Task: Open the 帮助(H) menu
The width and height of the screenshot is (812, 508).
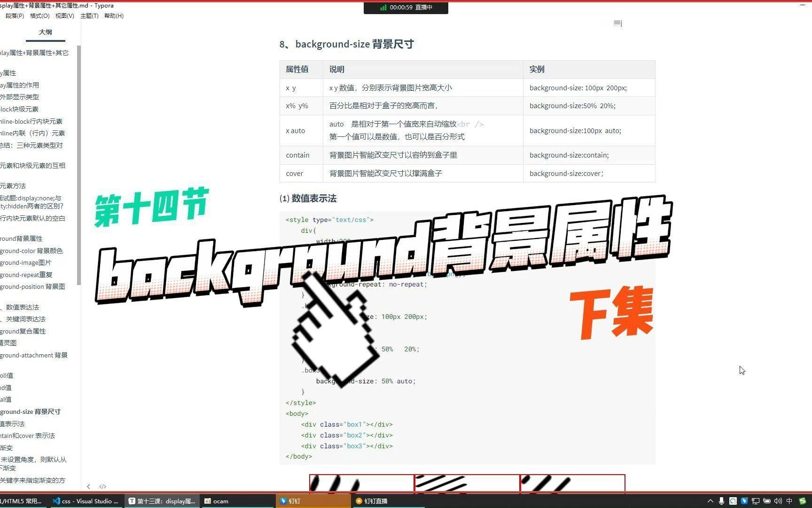Action: (x=114, y=16)
